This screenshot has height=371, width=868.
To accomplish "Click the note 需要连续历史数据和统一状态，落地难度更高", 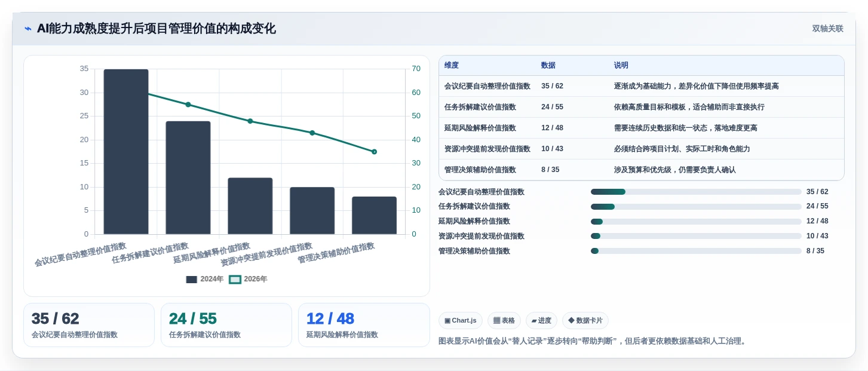I will tap(686, 128).
